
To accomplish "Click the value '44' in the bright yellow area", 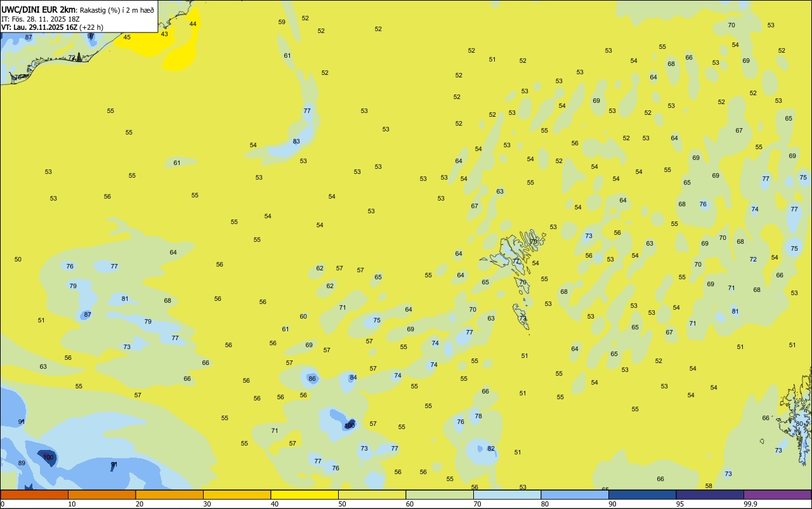I will pyautogui.click(x=193, y=24).
